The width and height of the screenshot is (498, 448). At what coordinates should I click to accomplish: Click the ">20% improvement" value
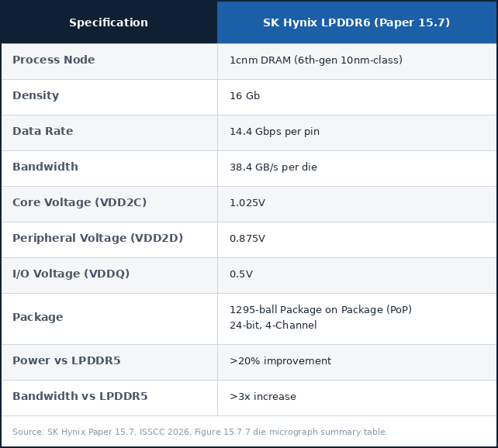(280, 360)
